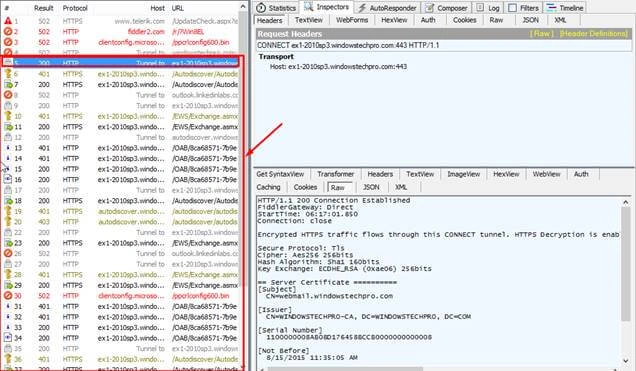The image size is (636, 371).
Task: Click the response vertical scrollbar thumb
Action: click(x=625, y=264)
